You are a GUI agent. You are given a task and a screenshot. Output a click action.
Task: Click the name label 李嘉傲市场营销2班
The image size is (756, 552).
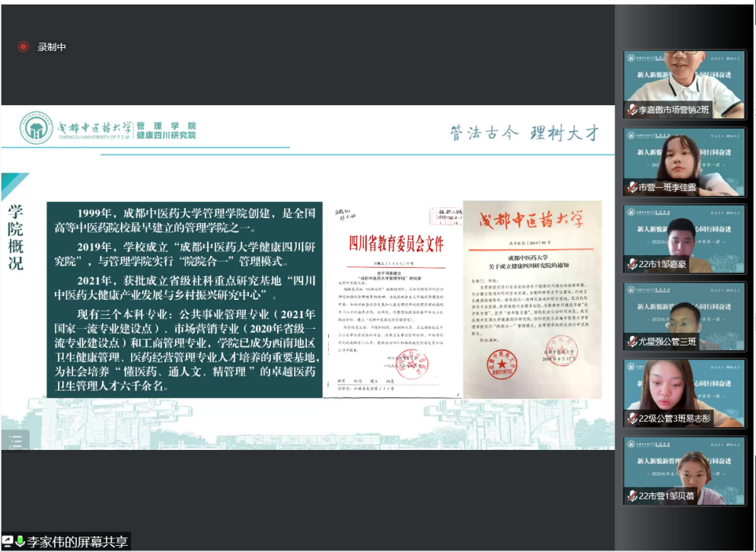[x=674, y=110]
